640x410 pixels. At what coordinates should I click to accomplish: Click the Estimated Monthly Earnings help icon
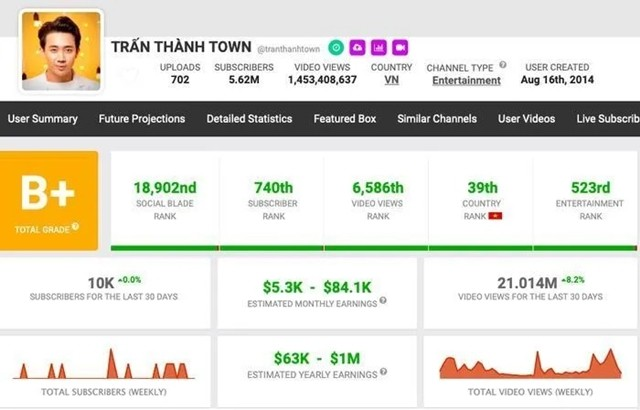(x=383, y=300)
